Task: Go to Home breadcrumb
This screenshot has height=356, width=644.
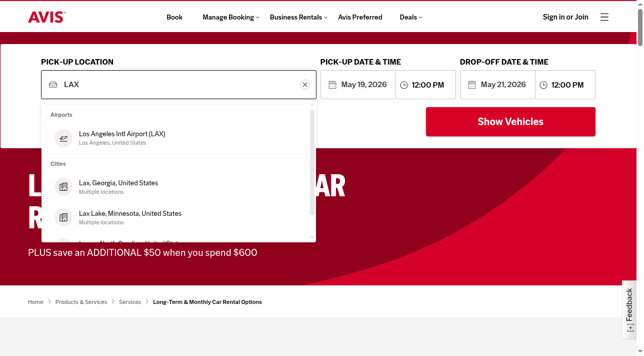Action: tap(35, 302)
